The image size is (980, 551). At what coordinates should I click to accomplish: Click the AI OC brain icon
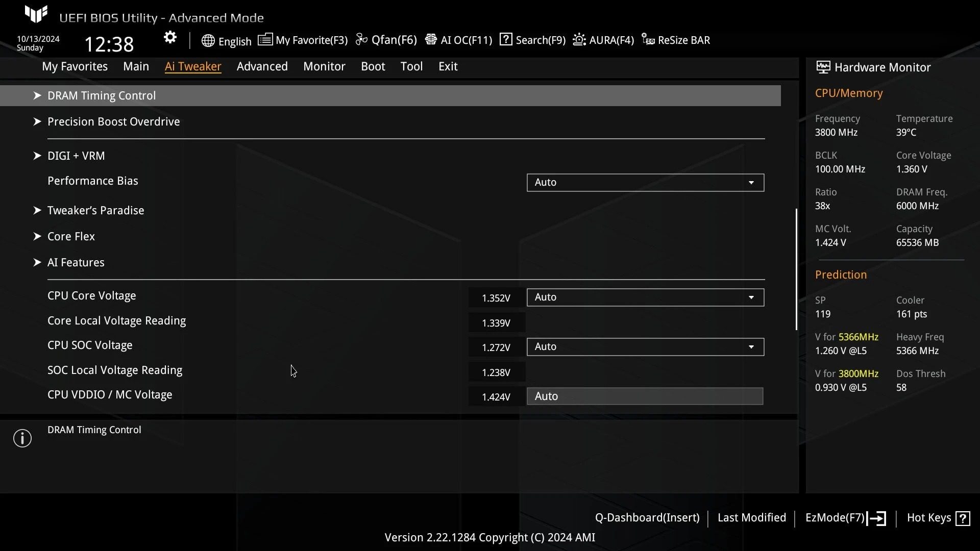pos(431,40)
